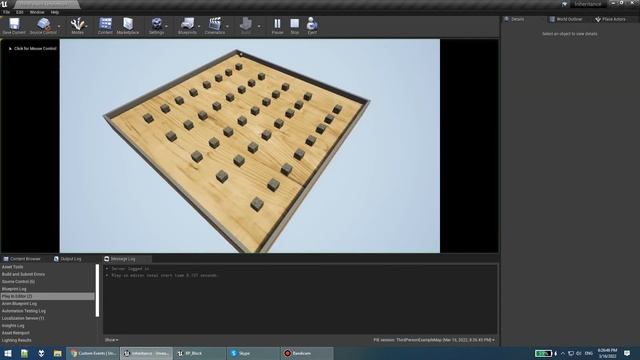The height and width of the screenshot is (360, 640).
Task: Open the Help menu
Action: [55, 12]
